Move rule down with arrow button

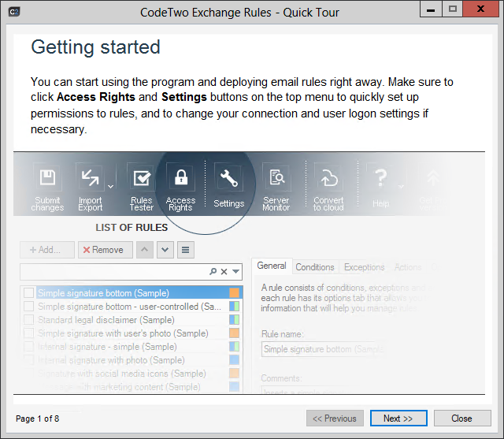(165, 250)
